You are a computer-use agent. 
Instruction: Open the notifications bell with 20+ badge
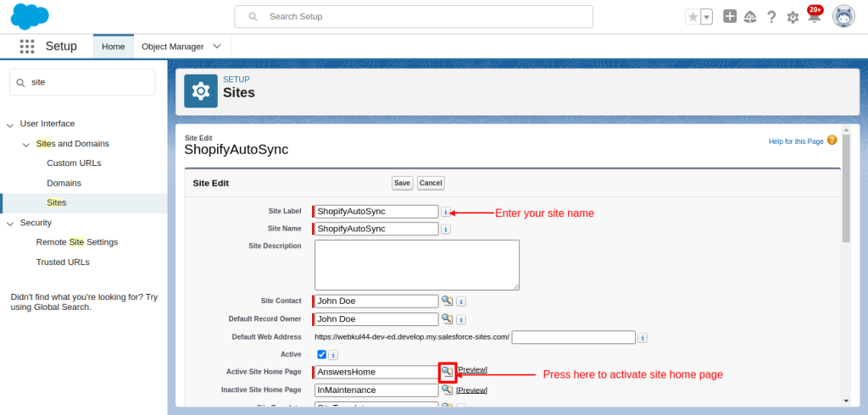814,15
